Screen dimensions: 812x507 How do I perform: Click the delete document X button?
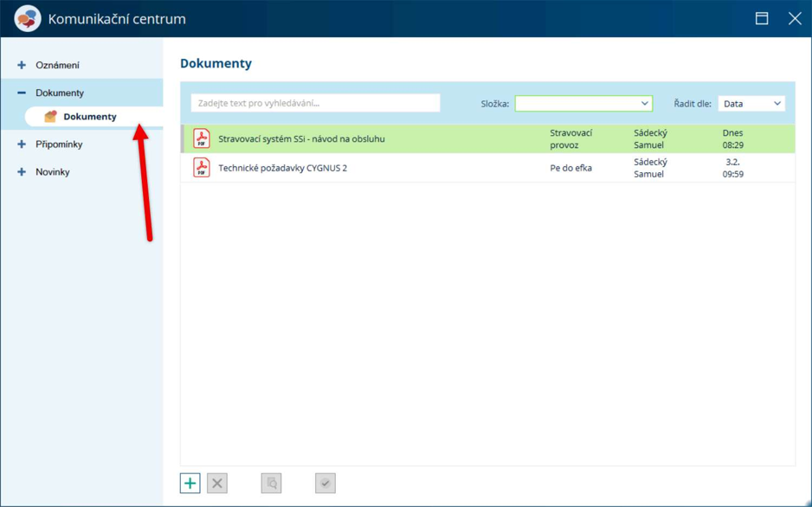pyautogui.click(x=217, y=483)
